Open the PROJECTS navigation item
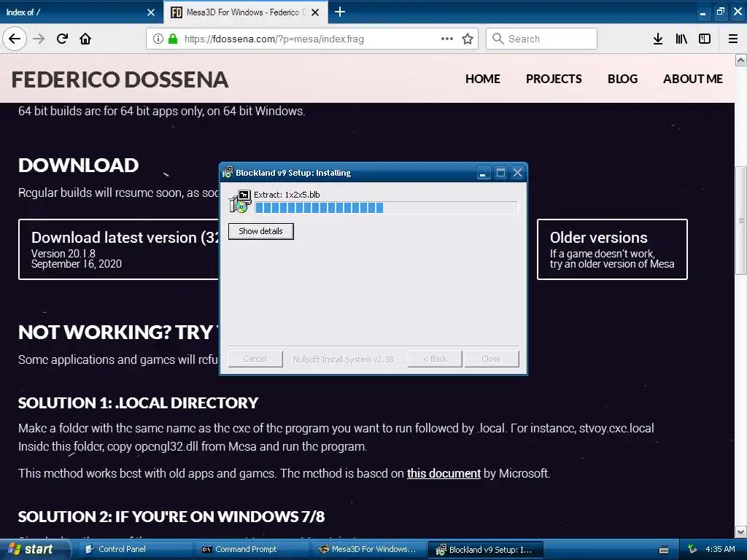747x560 pixels. [554, 79]
